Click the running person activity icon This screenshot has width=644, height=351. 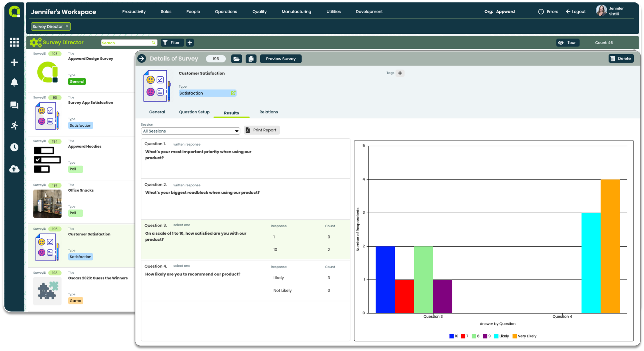[x=14, y=125]
